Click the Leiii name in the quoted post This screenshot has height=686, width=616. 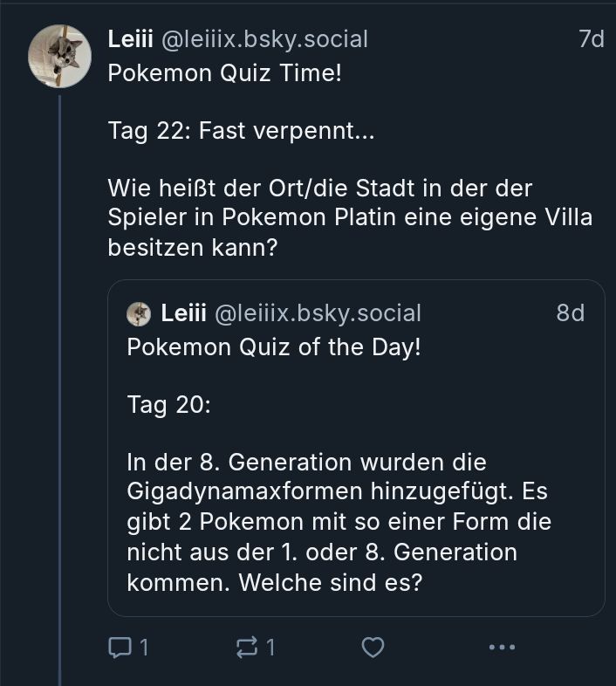pyautogui.click(x=183, y=313)
